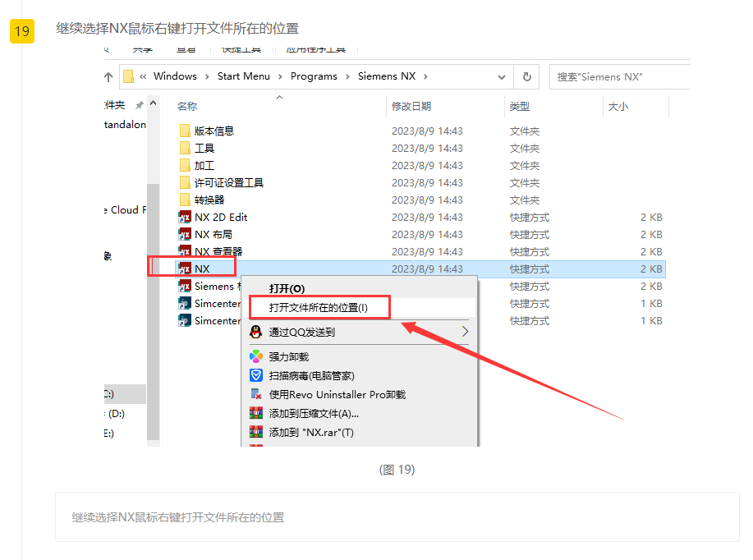Viewport: 753px width, 560px height.
Task: Click the 图 19 figure caption
Action: [x=397, y=469]
